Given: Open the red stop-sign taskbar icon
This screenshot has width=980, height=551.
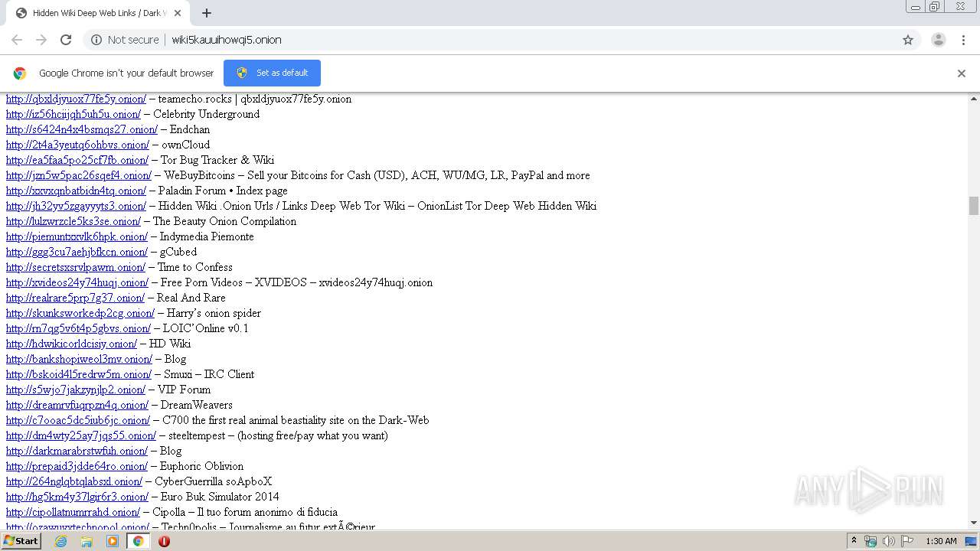Looking at the screenshot, I should click(x=164, y=541).
